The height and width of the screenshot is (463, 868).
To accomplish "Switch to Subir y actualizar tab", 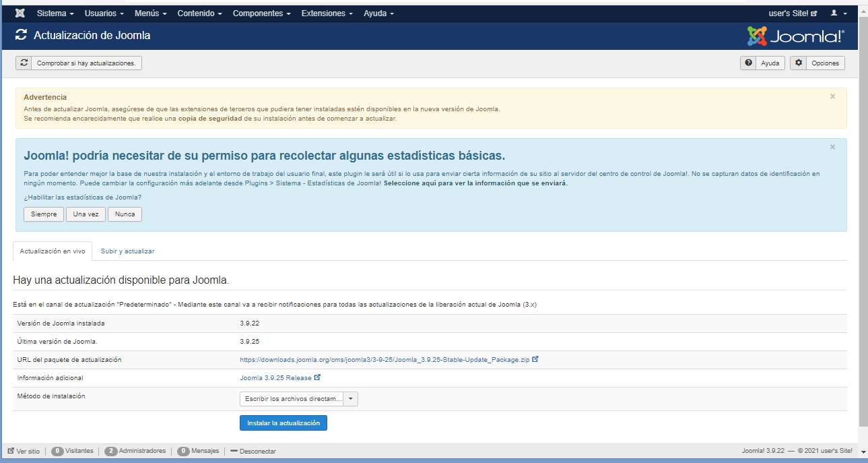I will (x=127, y=251).
